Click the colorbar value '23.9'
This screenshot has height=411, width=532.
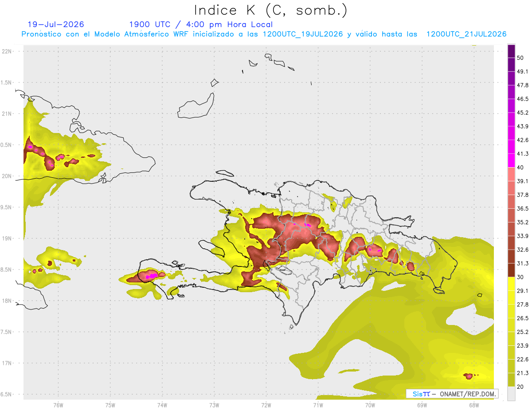pos(523,346)
